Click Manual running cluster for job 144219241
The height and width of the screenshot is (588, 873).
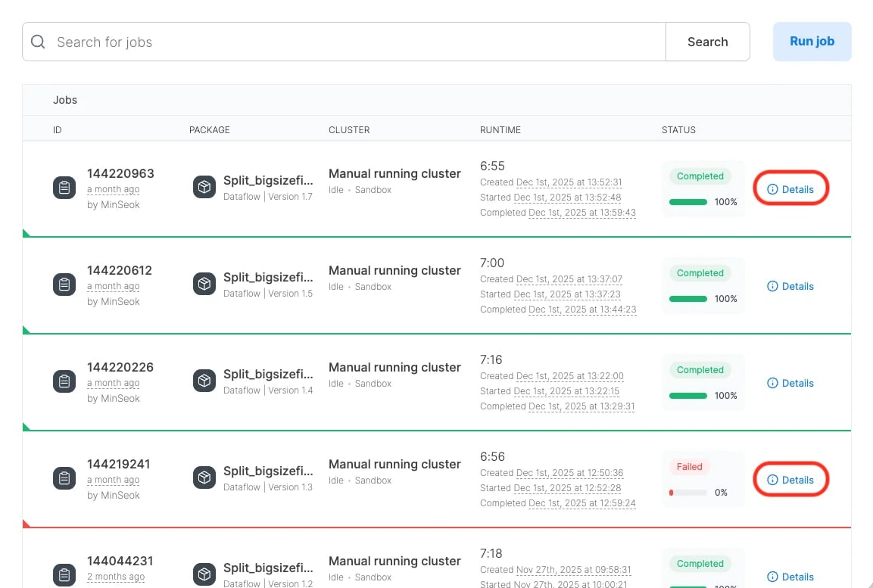tap(394, 464)
